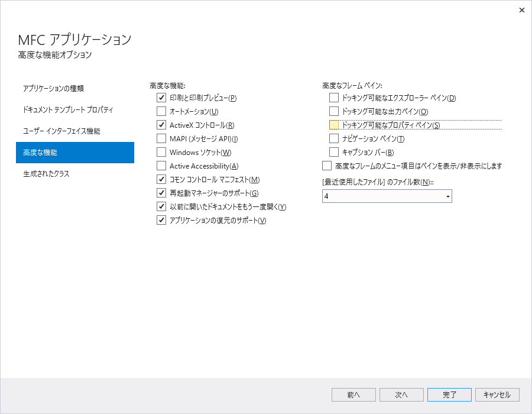Disable the 印刷と印刷プレビュー checkbox
This screenshot has height=414, width=532.
(161, 98)
